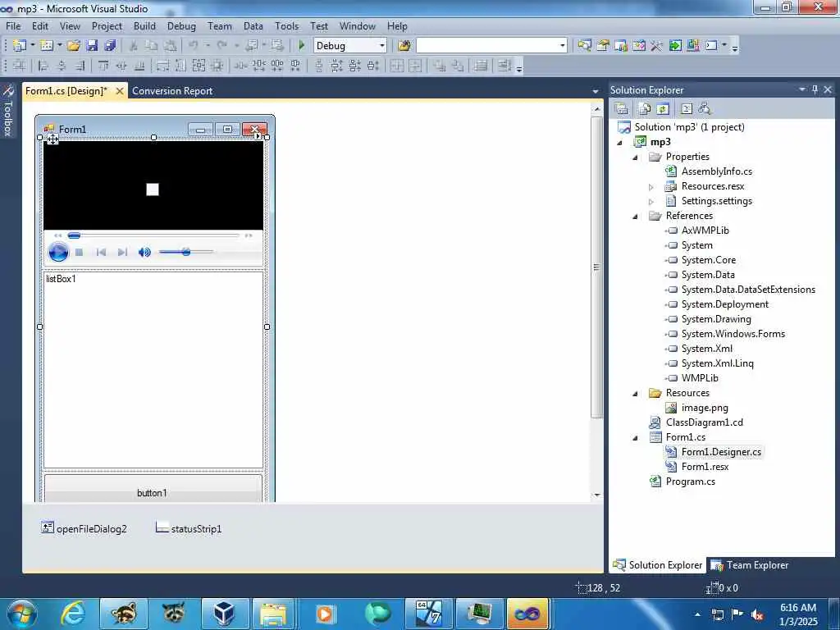Select the statusStrip1 component
This screenshot has height=630, width=840.
[189, 528]
